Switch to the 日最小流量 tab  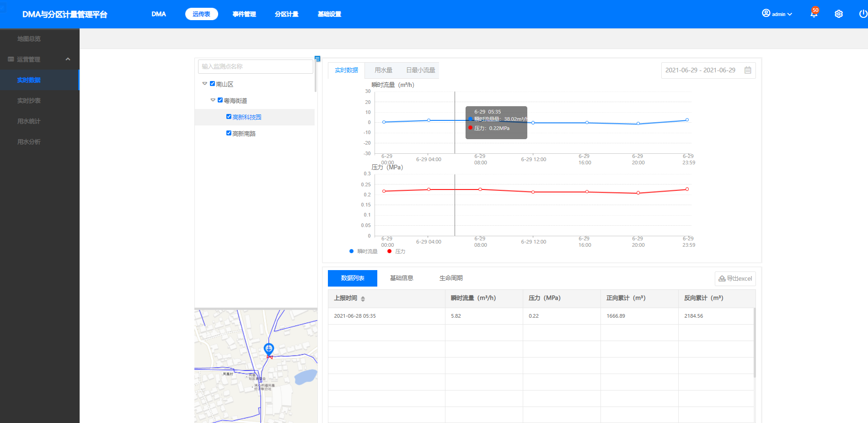pyautogui.click(x=420, y=70)
